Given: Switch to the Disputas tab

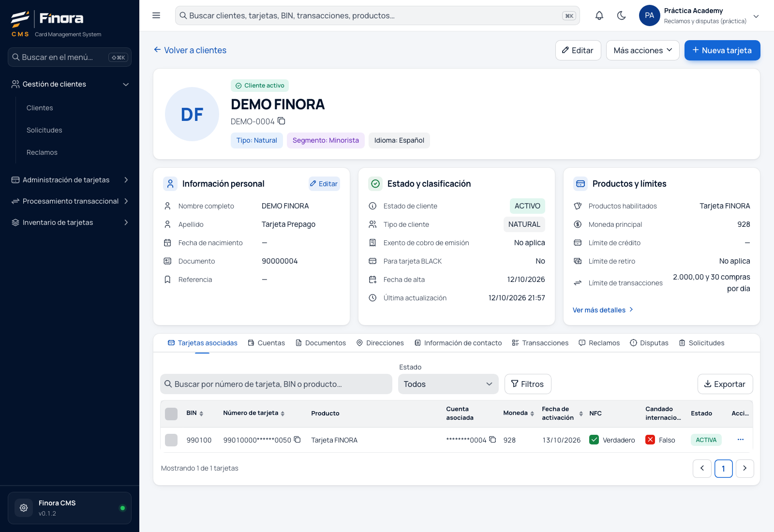Looking at the screenshot, I should coord(649,343).
